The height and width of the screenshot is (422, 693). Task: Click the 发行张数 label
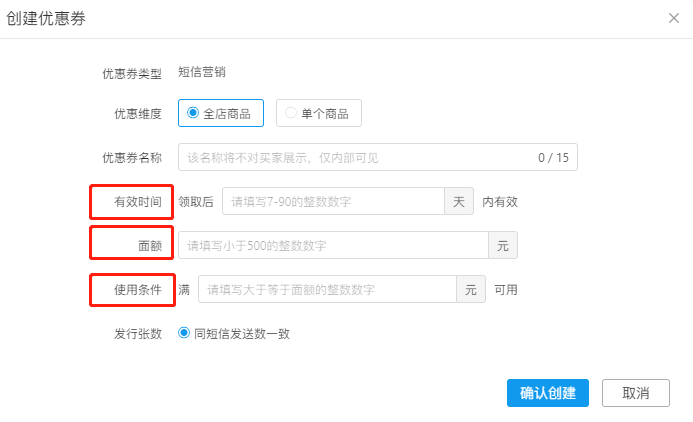pos(138,334)
